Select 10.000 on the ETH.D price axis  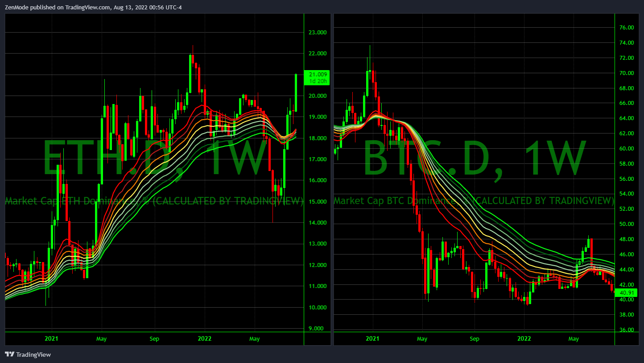(318, 307)
